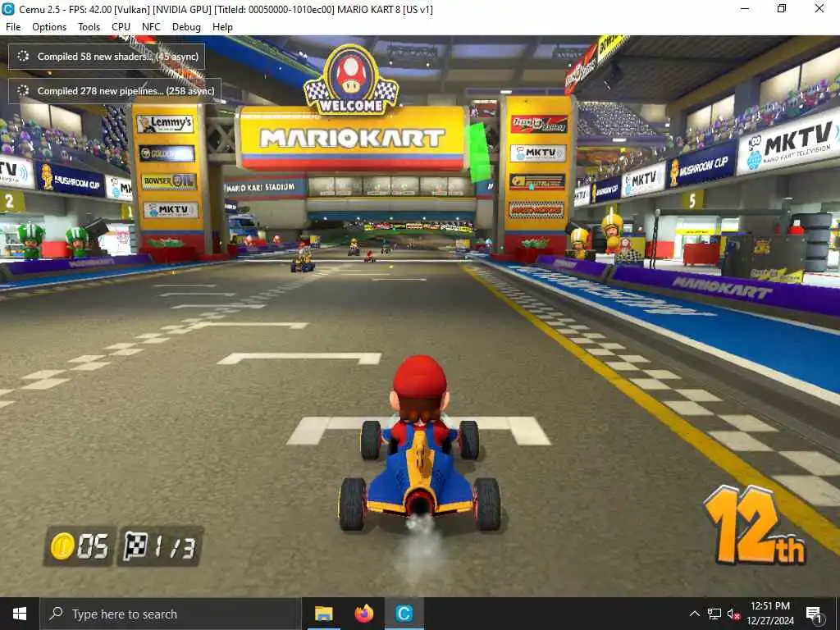The image size is (840, 630).
Task: Launch Firefox from the taskbar
Action: click(363, 614)
